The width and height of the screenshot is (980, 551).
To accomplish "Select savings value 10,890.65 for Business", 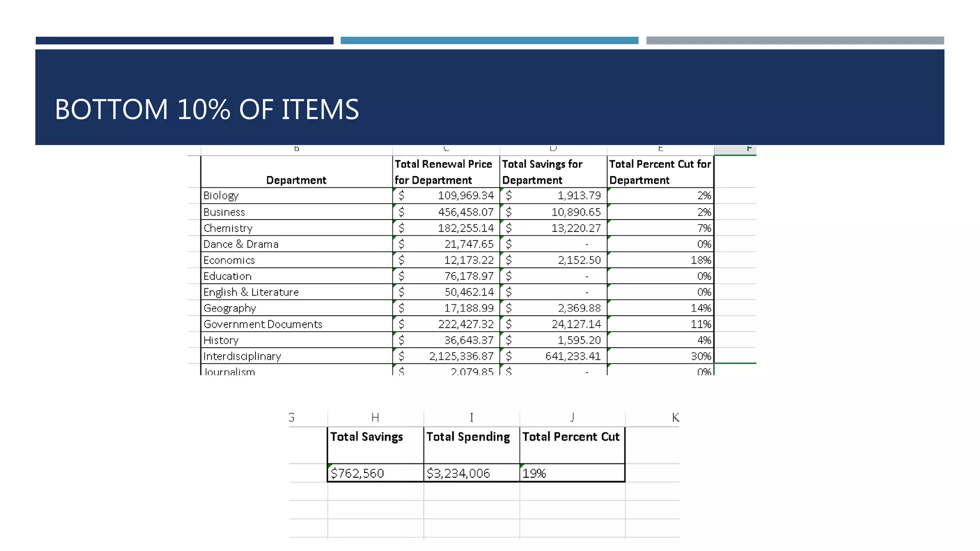I will pyautogui.click(x=553, y=212).
